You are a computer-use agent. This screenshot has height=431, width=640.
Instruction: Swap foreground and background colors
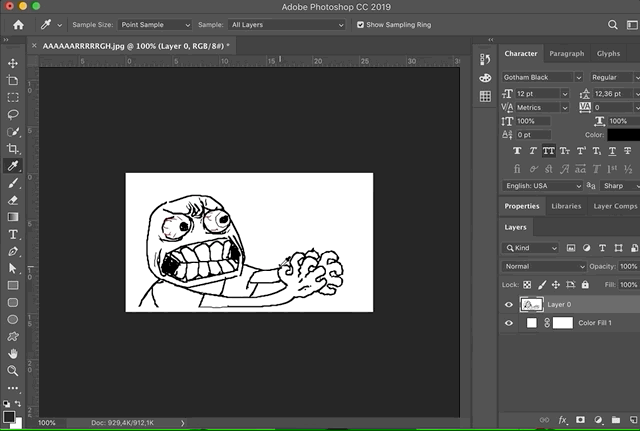[x=18, y=403]
